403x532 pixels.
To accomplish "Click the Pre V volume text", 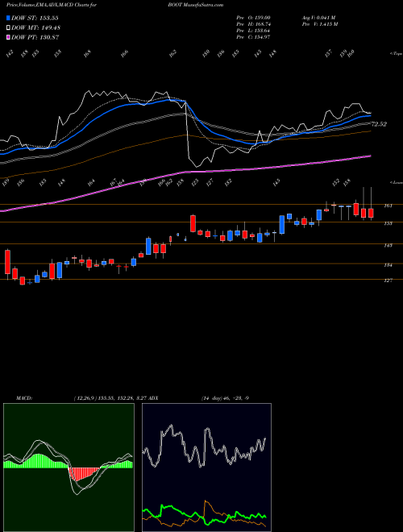I will point(321,24).
